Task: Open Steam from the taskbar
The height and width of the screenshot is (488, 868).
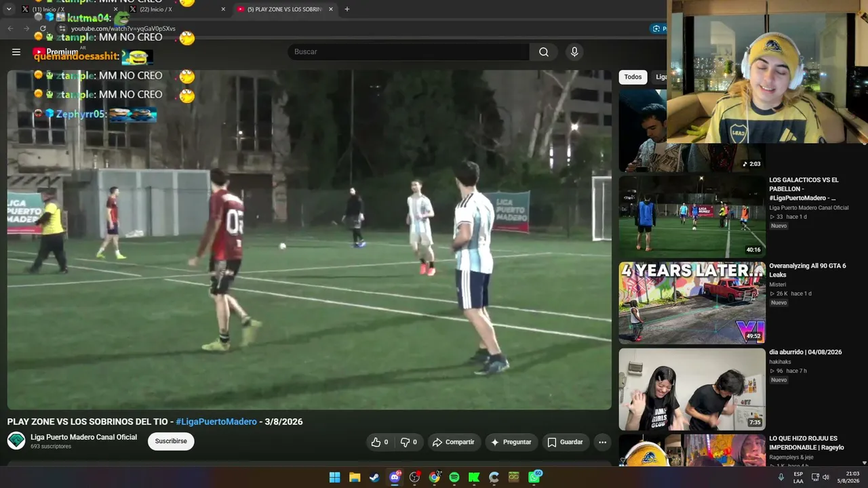Action: point(374,477)
